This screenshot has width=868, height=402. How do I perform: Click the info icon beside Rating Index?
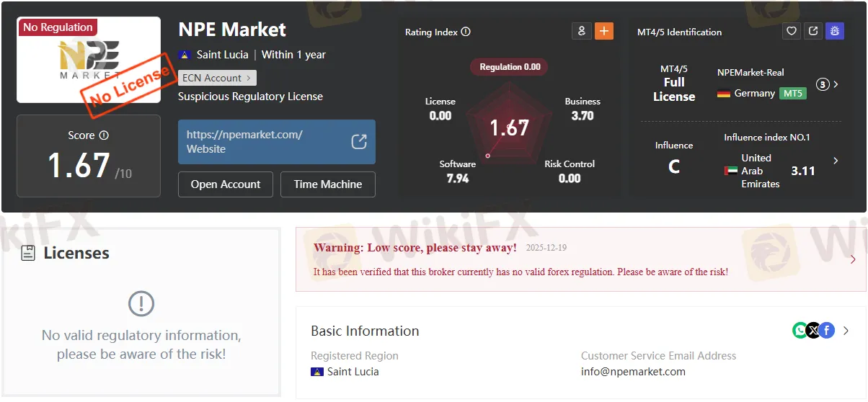(466, 32)
